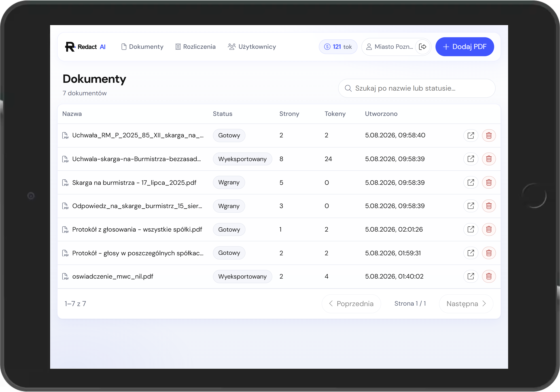Delete Skarga na burmistrza 17_lipca_2025.pdf
560x392 pixels.
[488, 182]
